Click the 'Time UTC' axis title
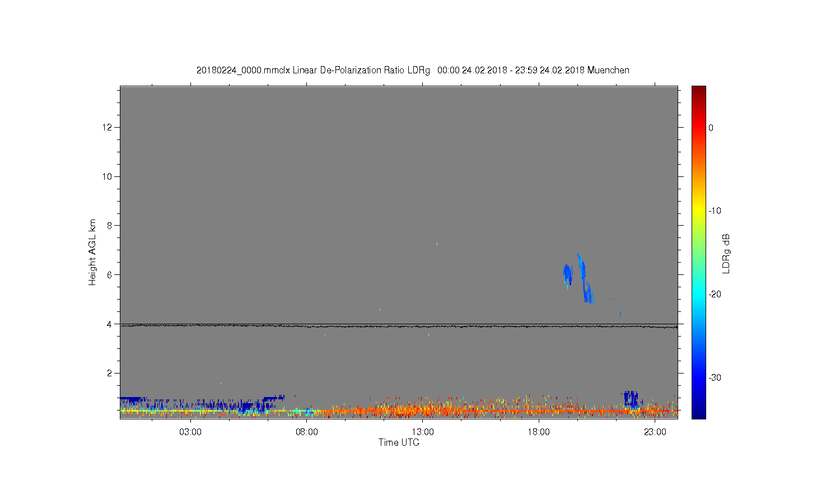This screenshot has width=840, height=504. pos(399,442)
